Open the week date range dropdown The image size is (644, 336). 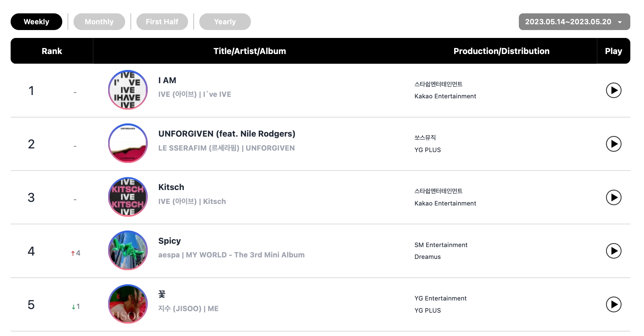click(574, 22)
